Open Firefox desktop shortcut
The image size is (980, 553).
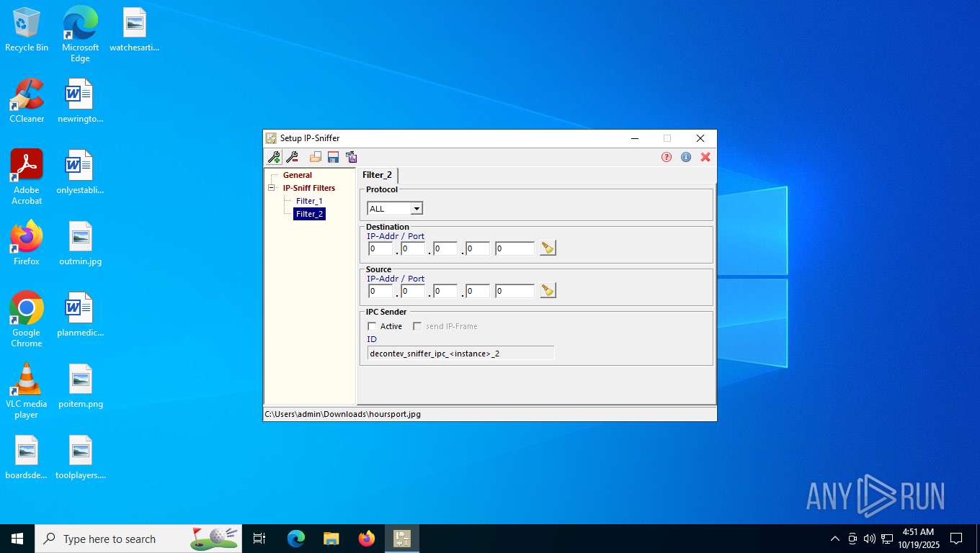tap(27, 243)
